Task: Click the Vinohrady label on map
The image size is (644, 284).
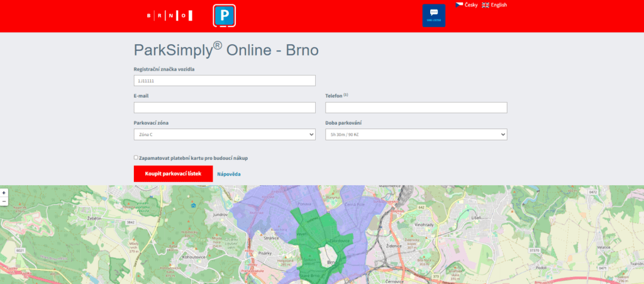Action: coord(424,225)
